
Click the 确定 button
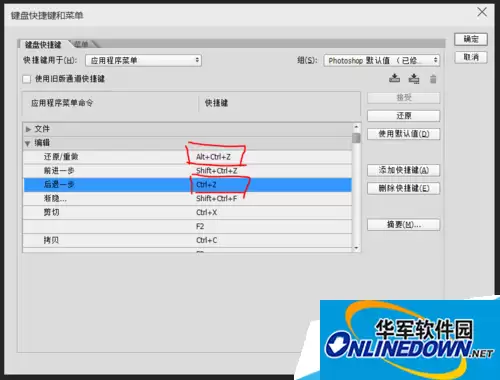click(471, 39)
